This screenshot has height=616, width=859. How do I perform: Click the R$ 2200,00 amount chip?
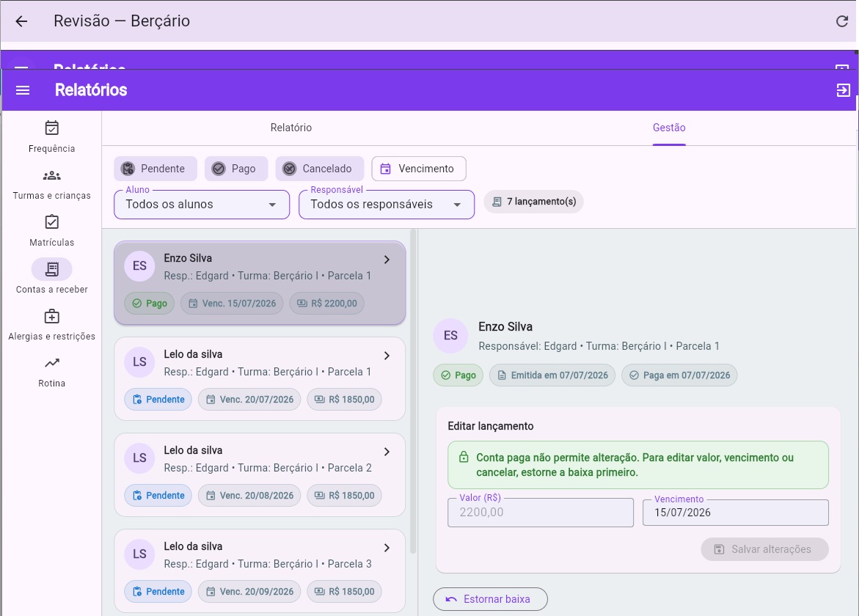click(x=326, y=304)
